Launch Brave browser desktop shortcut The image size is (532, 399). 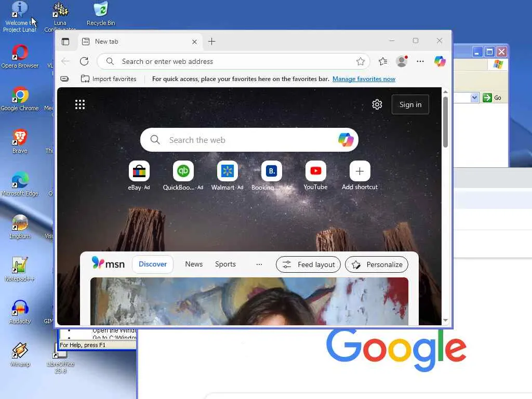20,141
